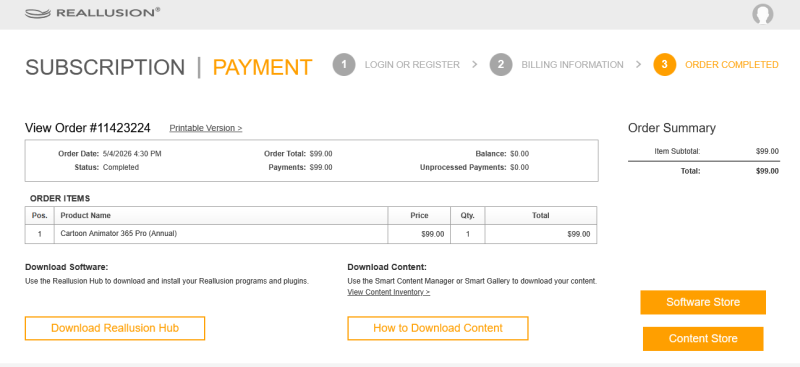Screen dimensions: 800x367
Task: Select the ORDER COMPLETED step label
Action: pos(732,65)
